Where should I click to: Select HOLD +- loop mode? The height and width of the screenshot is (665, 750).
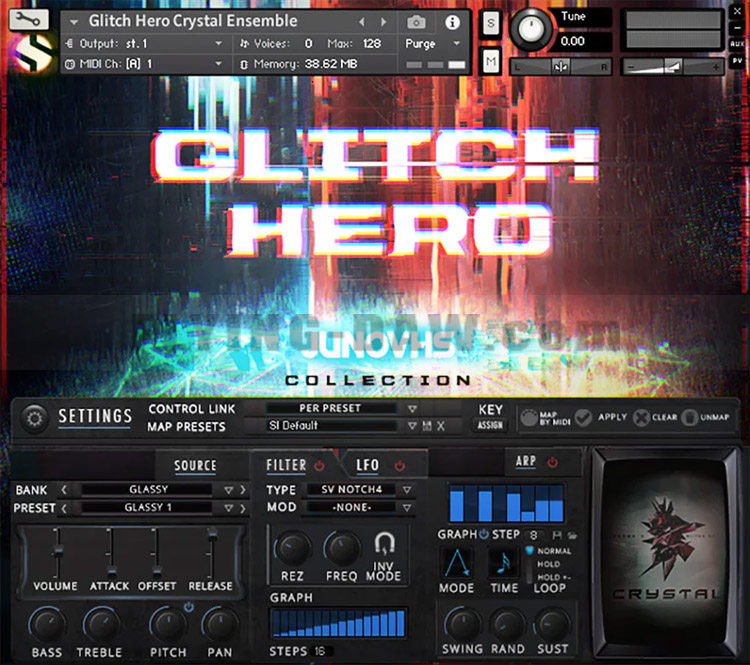554,577
